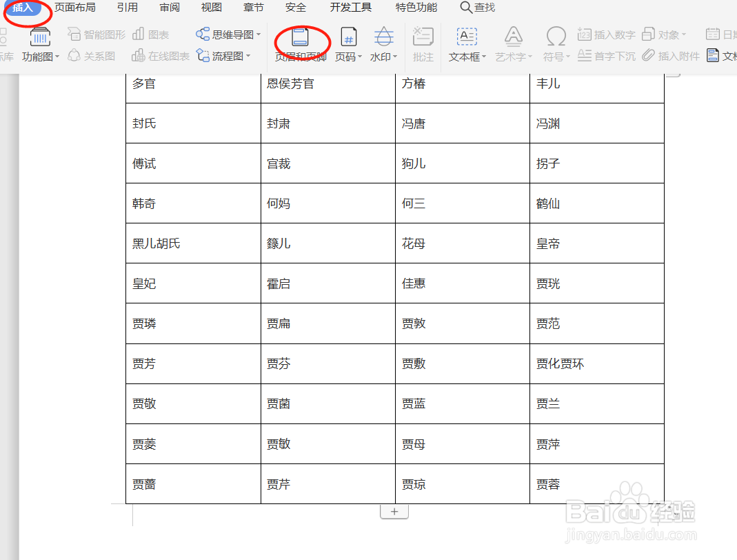This screenshot has width=737, height=560.
Task: Open the 审阅 (Review) tab
Action: pos(170,8)
